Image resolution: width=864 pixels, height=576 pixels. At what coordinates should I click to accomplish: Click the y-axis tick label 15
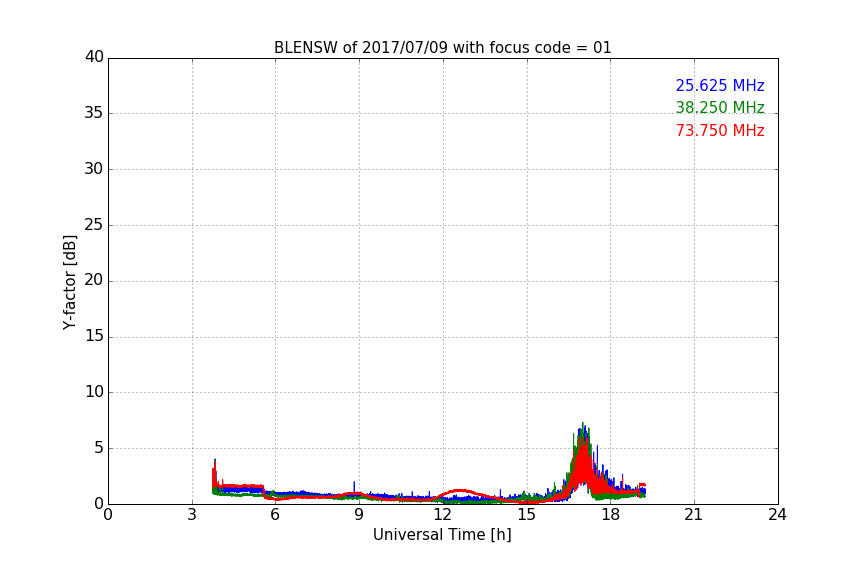(94, 336)
